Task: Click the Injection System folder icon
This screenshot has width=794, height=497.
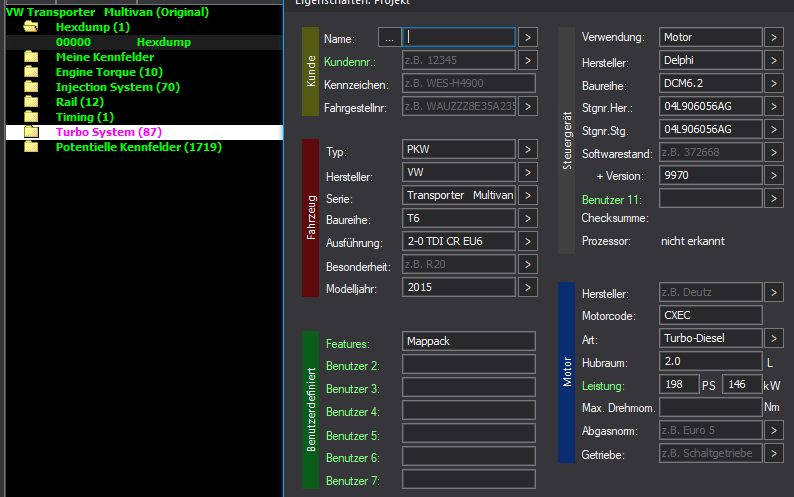Action: tap(31, 87)
